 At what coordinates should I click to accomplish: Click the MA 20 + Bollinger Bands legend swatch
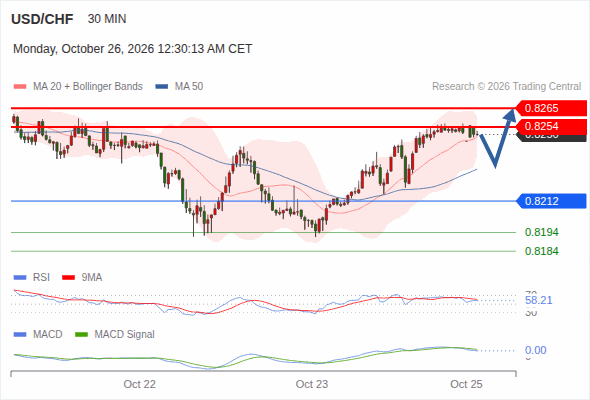tap(20, 87)
